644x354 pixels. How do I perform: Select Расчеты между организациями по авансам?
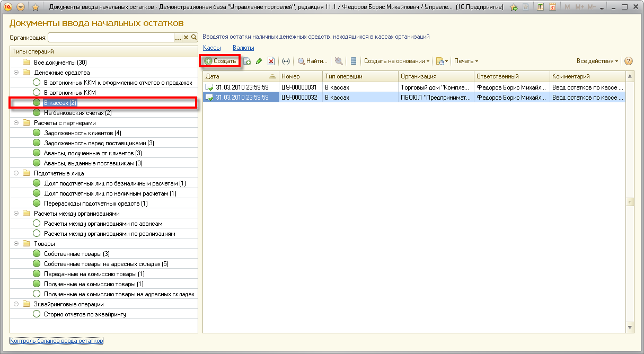tap(103, 224)
